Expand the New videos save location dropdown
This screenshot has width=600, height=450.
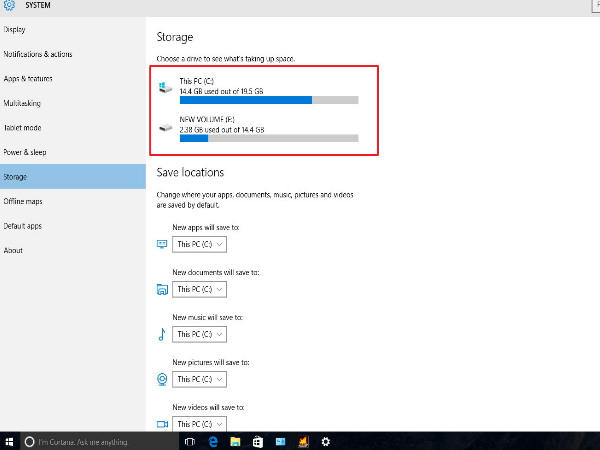(x=199, y=424)
